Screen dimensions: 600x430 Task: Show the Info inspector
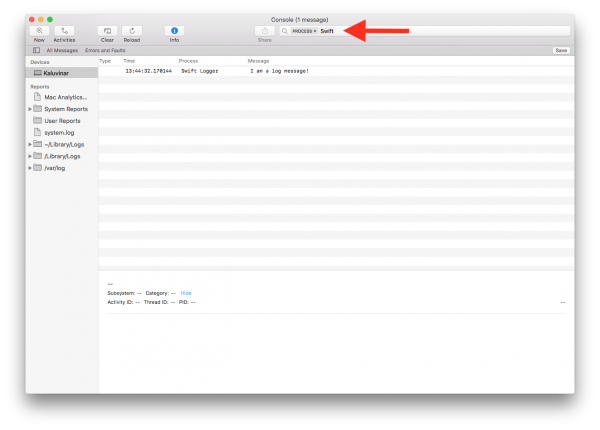pyautogui.click(x=174, y=31)
